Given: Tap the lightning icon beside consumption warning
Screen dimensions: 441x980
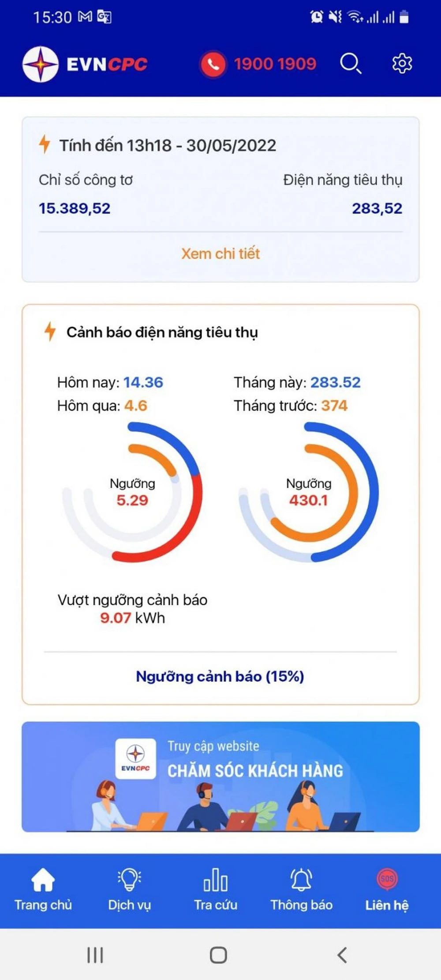Looking at the screenshot, I should [x=49, y=332].
